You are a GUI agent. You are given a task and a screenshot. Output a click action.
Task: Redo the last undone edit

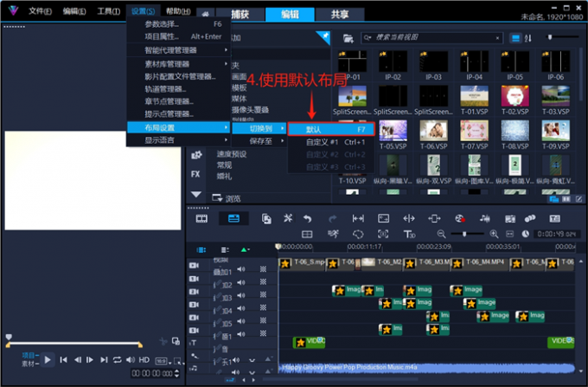[x=333, y=218]
